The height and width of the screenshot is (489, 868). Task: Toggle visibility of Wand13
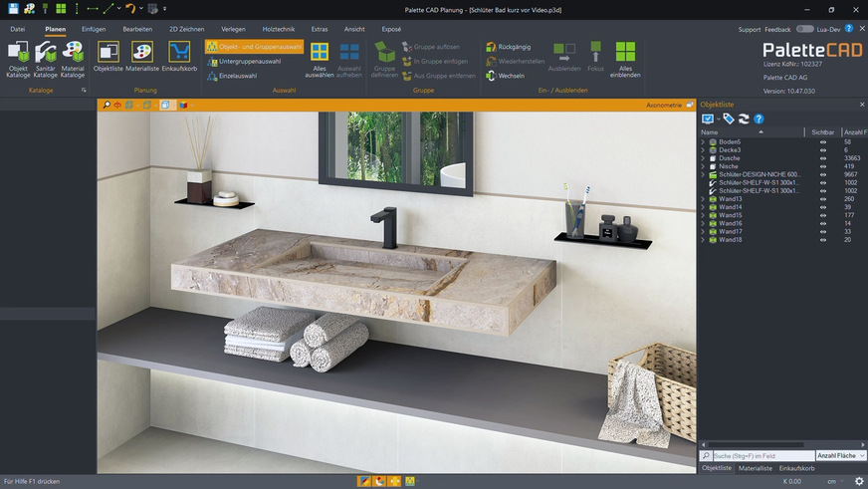point(823,199)
